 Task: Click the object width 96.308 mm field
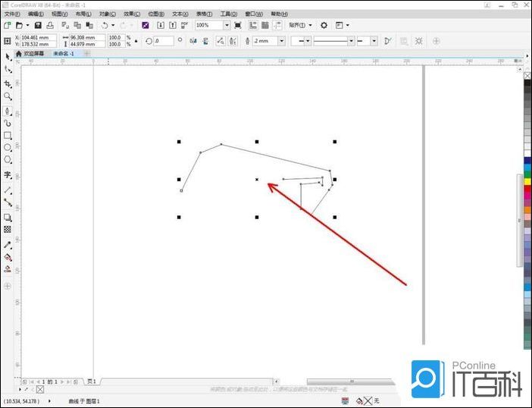click(x=87, y=37)
